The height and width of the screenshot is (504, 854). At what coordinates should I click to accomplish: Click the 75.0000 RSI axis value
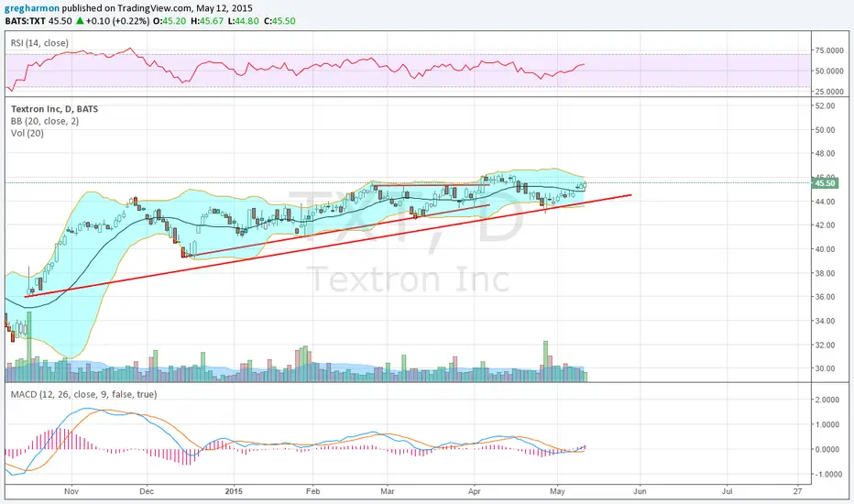pos(829,50)
